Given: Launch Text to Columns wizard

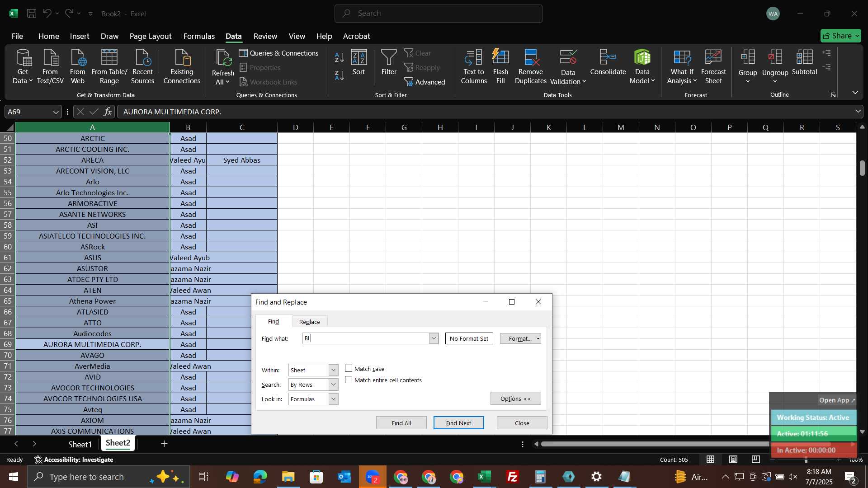Looking at the screenshot, I should 474,67.
